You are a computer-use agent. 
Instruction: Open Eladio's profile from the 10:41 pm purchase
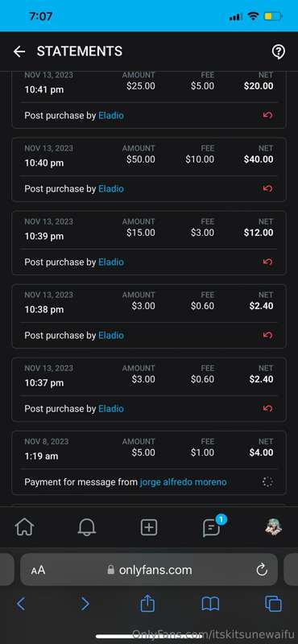point(111,115)
